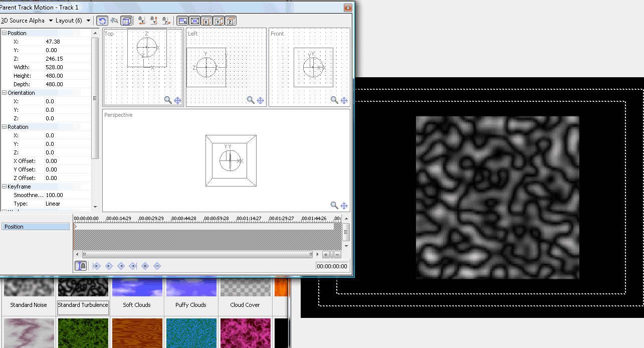The height and width of the screenshot is (348, 644).
Task: Toggle the Enable Rotation toolbar button
Action: [102, 21]
